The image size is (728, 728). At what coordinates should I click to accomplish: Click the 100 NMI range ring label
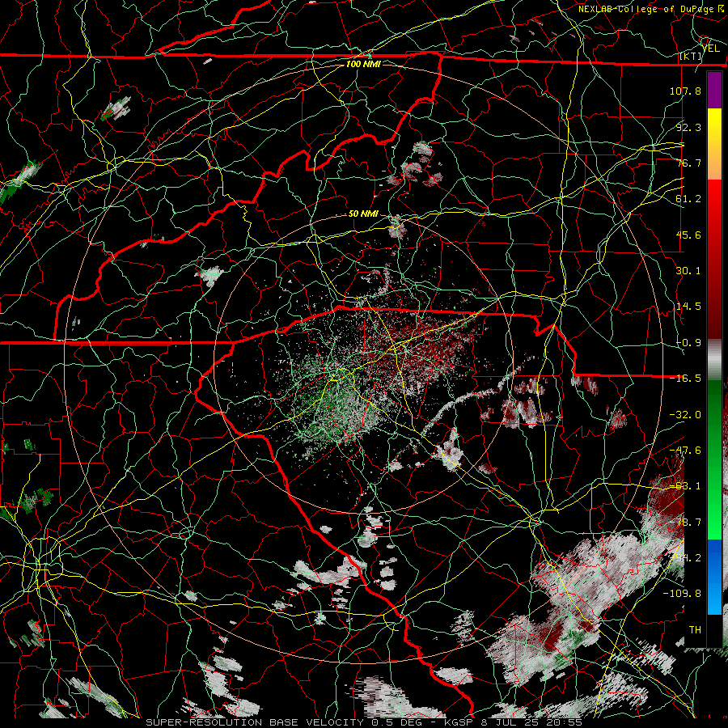pyautogui.click(x=363, y=64)
